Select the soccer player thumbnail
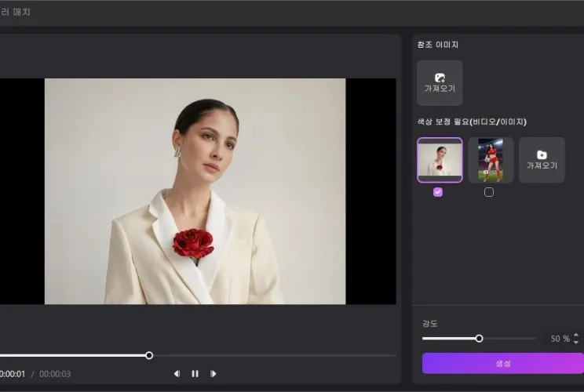 pos(491,160)
